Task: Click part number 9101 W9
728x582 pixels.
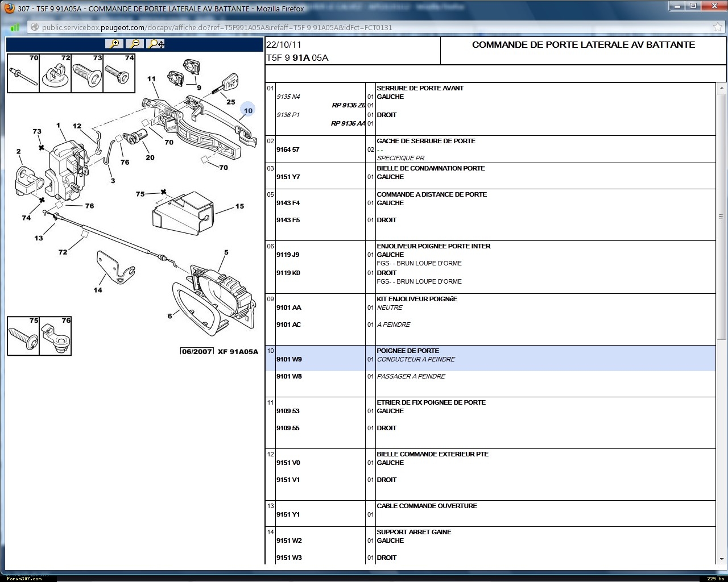Action: point(289,359)
